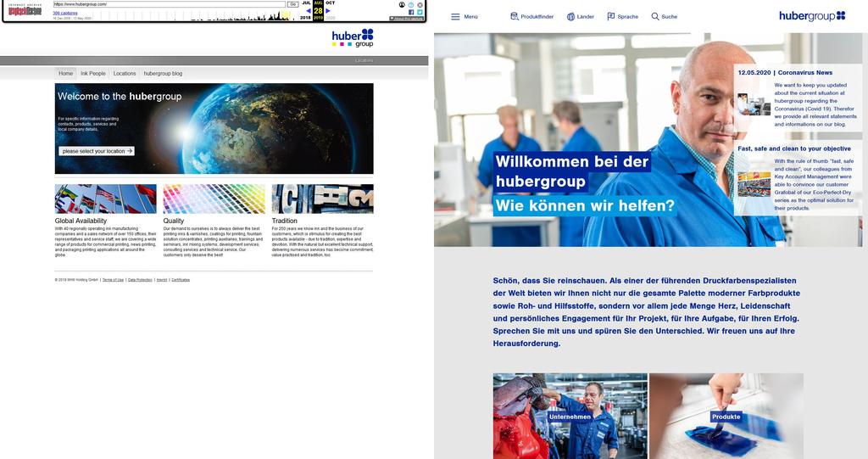Image resolution: width=868 pixels, height=459 pixels.
Task: Click the Länder label
Action: (x=585, y=17)
